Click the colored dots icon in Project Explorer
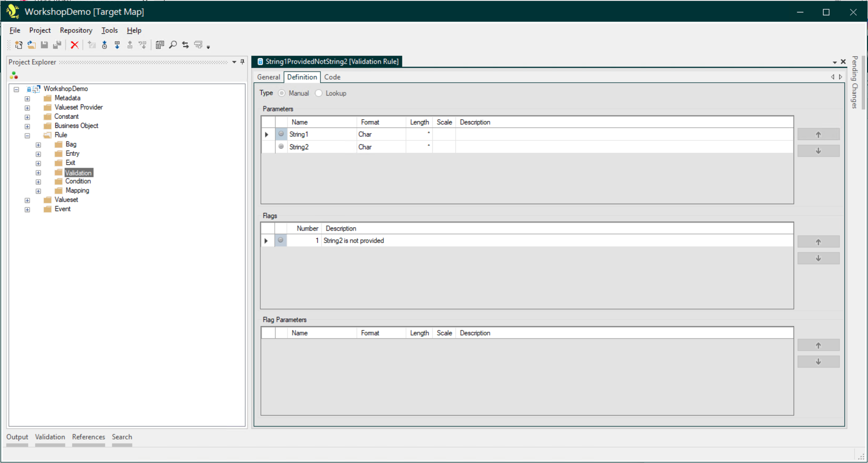Image resolution: width=868 pixels, height=463 pixels. tap(14, 75)
